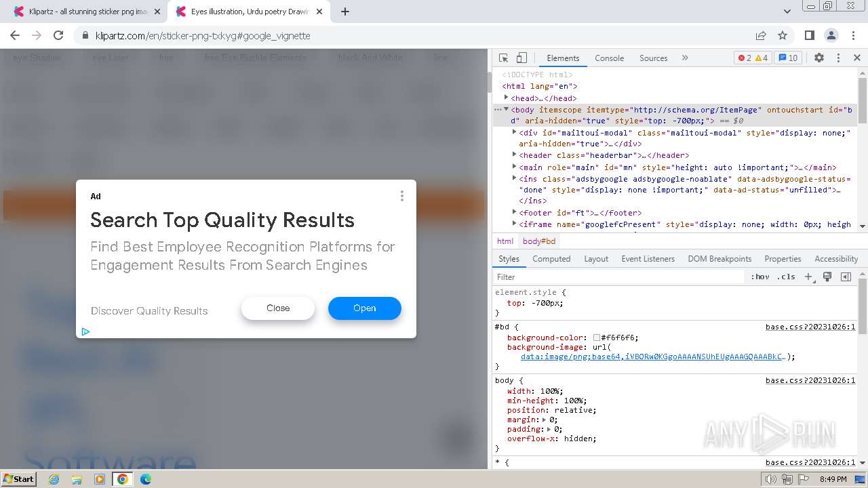Click the AdChoices triangle icon
Screen dimensions: 868x488
pyautogui.click(x=85, y=331)
